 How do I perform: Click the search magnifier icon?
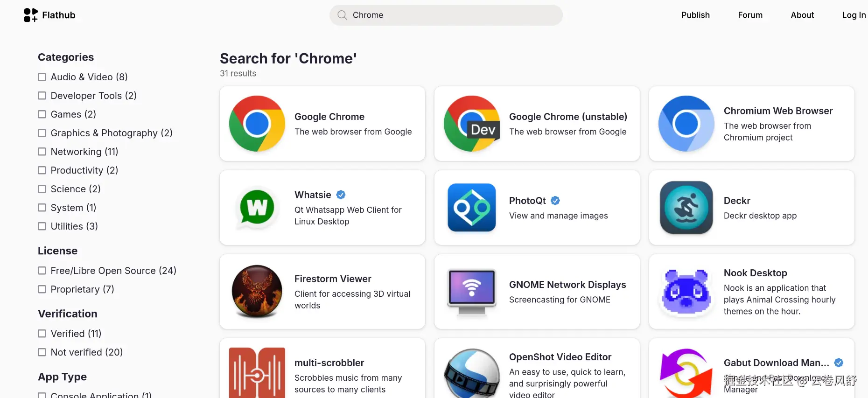point(342,15)
